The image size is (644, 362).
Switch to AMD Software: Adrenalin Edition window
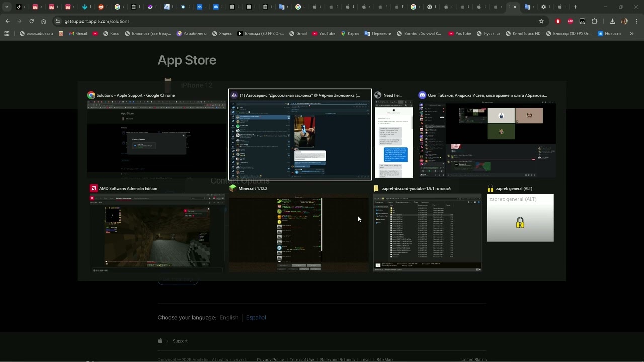tap(157, 228)
